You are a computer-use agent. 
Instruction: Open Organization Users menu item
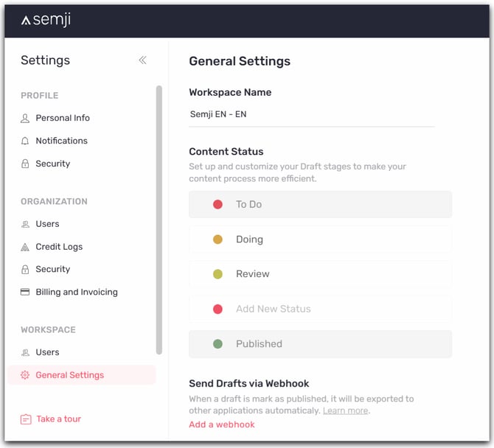click(x=47, y=224)
